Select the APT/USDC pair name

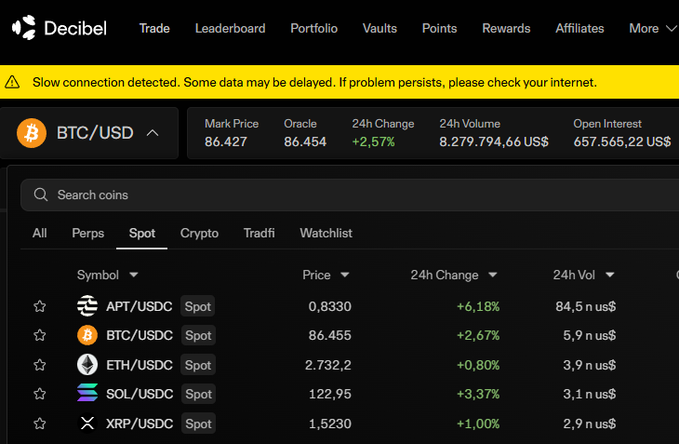(139, 306)
